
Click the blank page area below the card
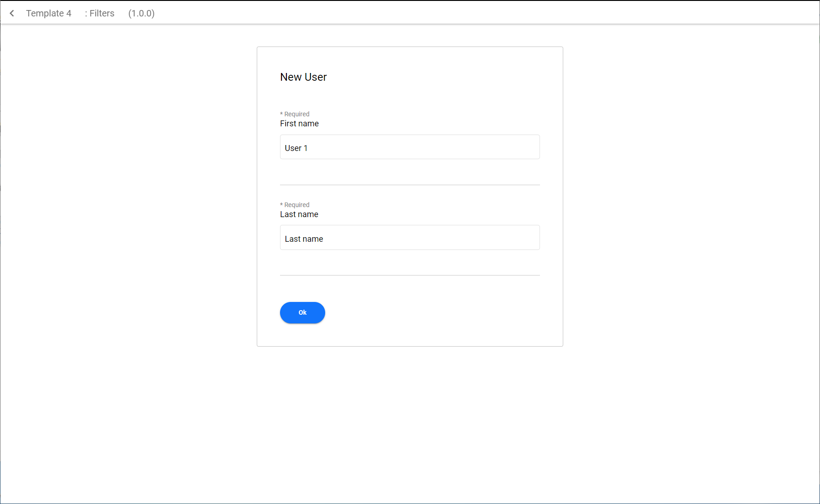point(410,424)
